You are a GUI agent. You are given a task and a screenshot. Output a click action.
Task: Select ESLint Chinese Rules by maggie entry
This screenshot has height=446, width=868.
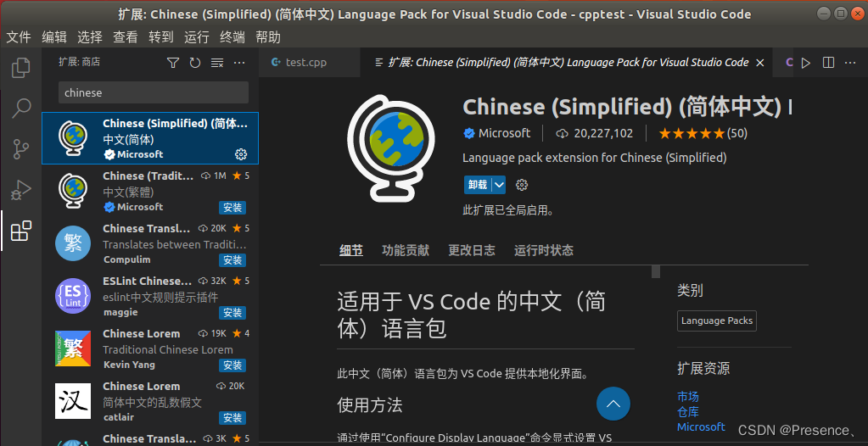(x=150, y=296)
